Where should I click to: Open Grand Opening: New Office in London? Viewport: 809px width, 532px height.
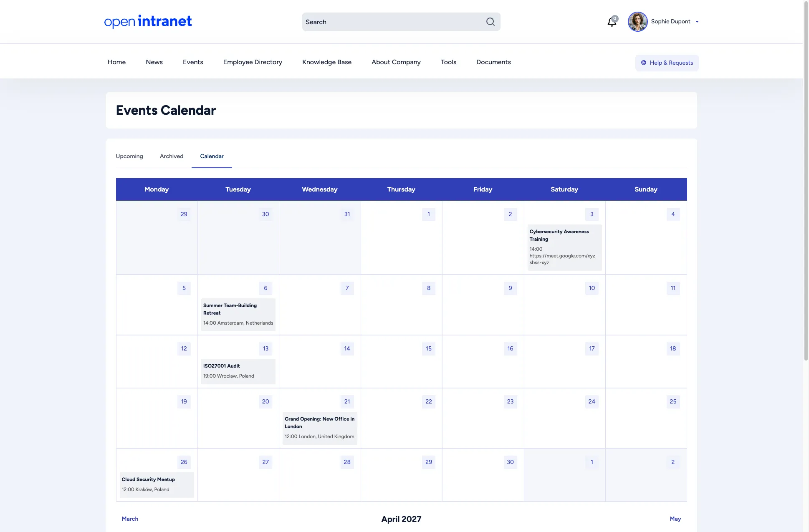tap(319, 423)
